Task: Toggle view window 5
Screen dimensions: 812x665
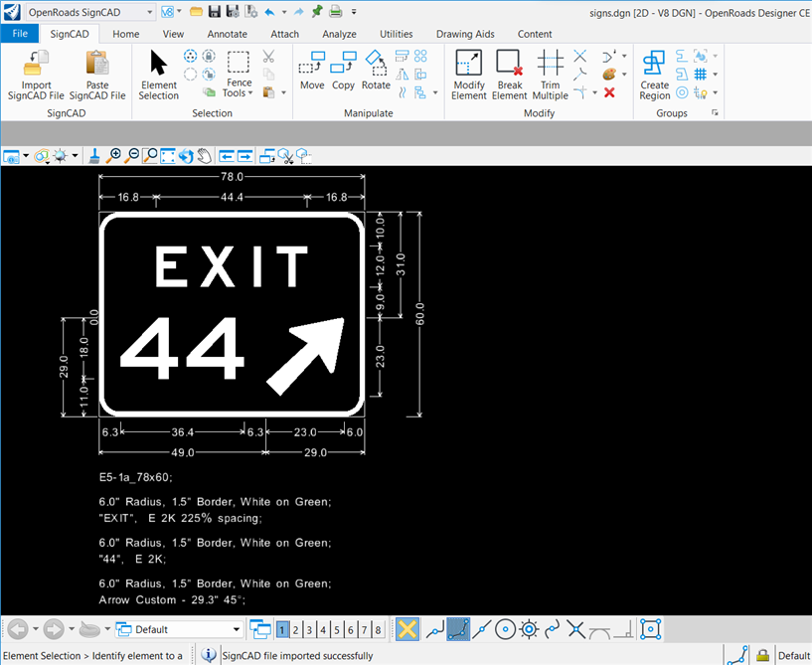Action: coord(337,630)
